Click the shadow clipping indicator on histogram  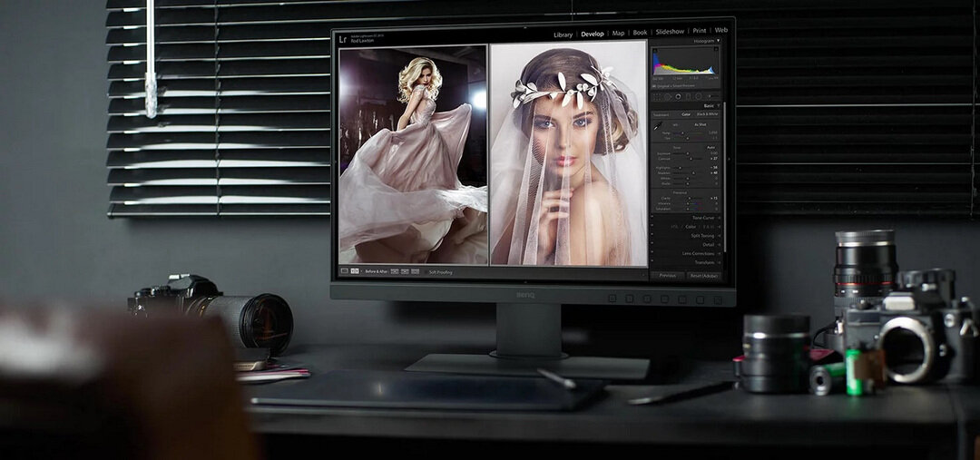[655, 50]
